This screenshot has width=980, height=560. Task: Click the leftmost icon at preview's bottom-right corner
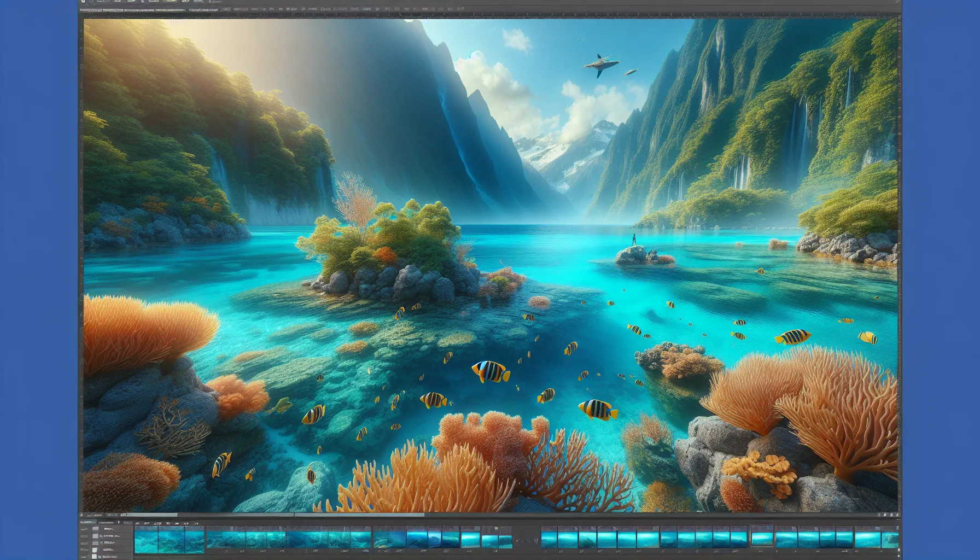click(880, 515)
